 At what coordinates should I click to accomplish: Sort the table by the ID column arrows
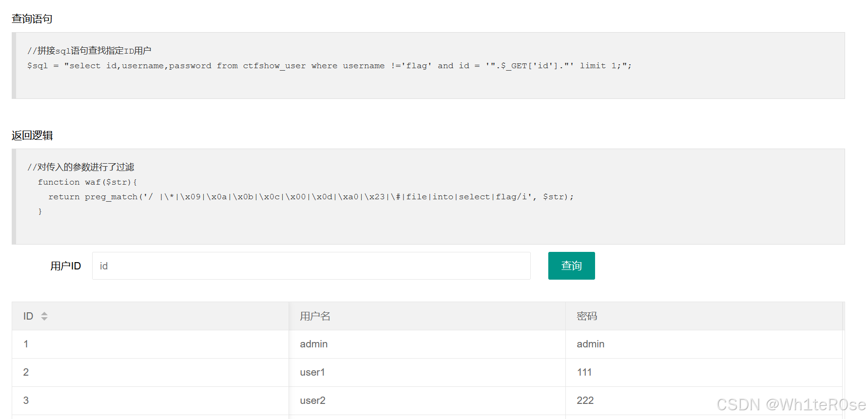(x=44, y=316)
